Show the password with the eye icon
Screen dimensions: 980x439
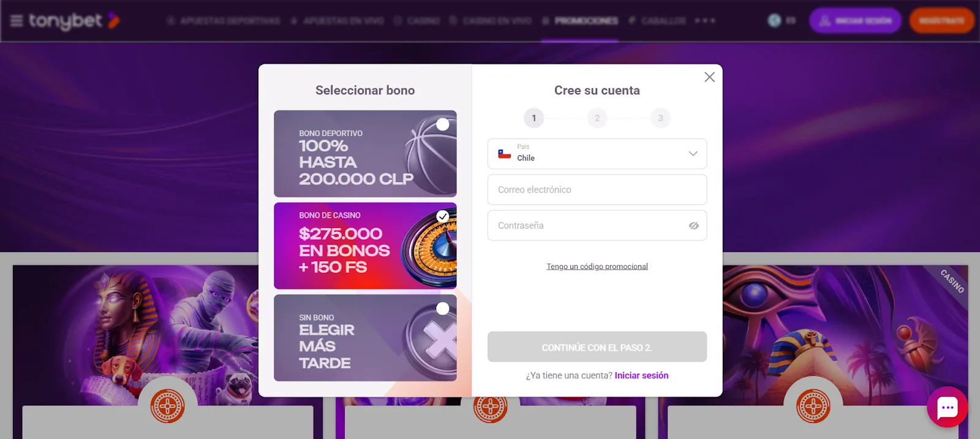point(693,226)
